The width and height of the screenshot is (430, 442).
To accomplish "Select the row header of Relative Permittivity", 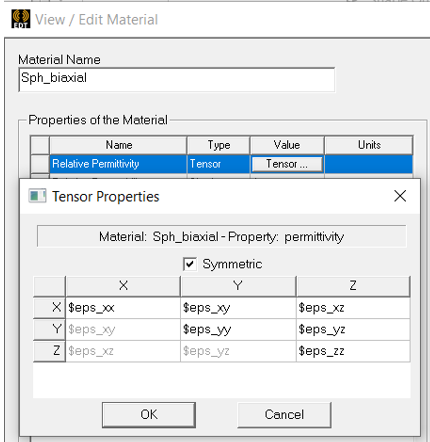I will point(40,164).
